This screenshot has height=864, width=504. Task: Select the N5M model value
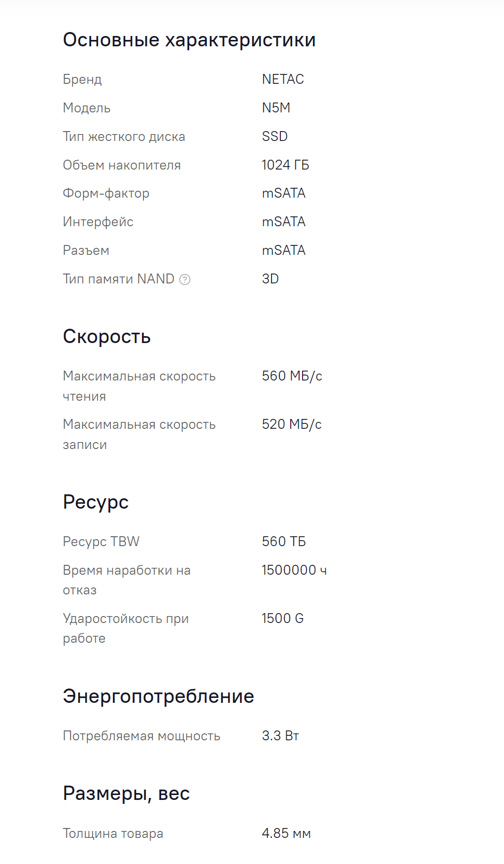tap(276, 108)
